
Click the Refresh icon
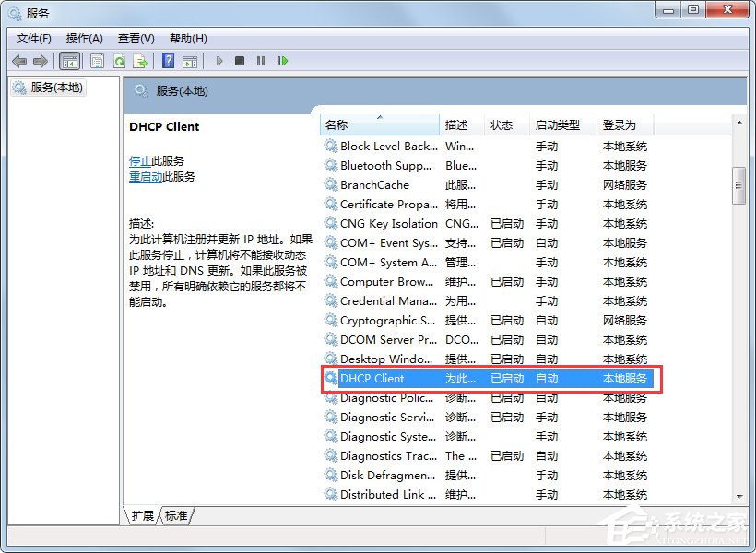coord(120,61)
